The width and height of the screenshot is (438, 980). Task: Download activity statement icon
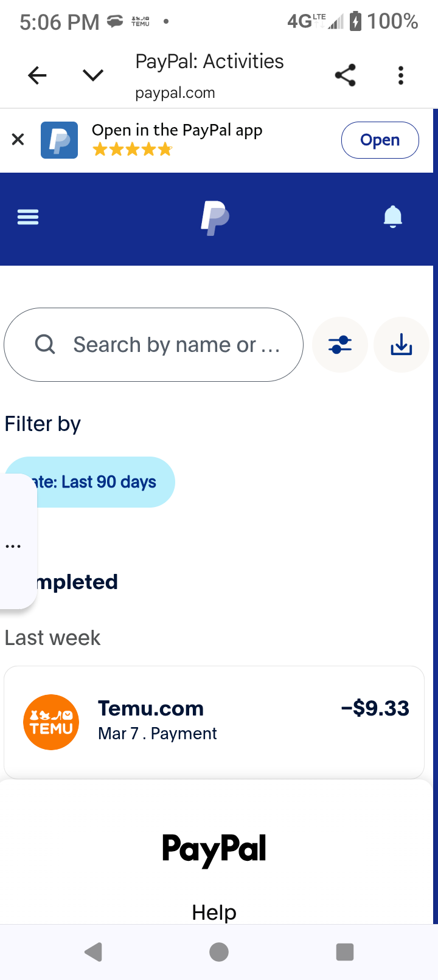click(x=401, y=345)
